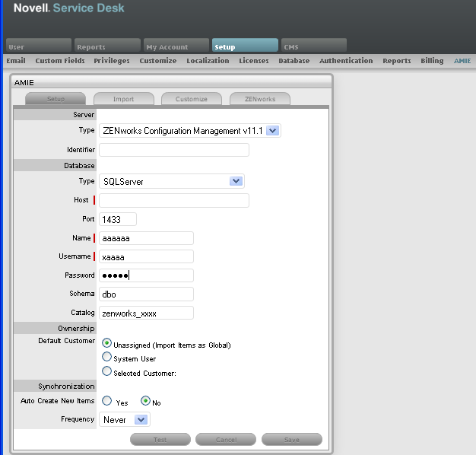Select Unassigned (Import Items as Global) radio

(x=106, y=343)
